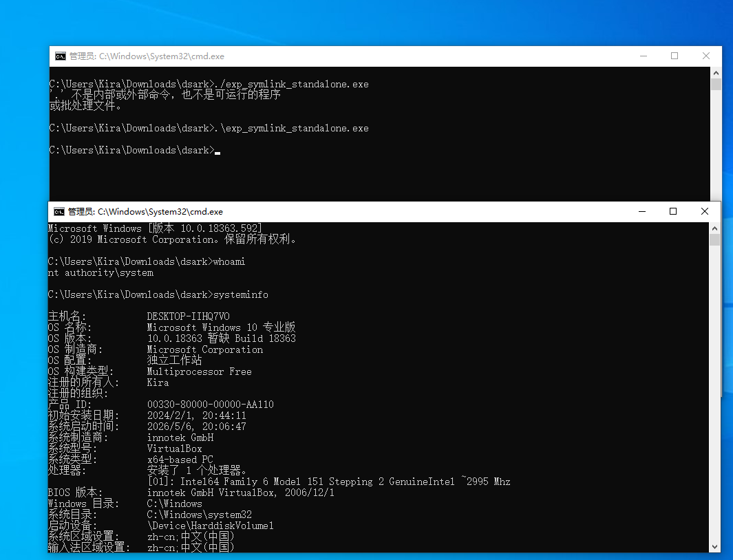The height and width of the screenshot is (560, 733).
Task: Click the whoami command line
Action: tap(147, 261)
